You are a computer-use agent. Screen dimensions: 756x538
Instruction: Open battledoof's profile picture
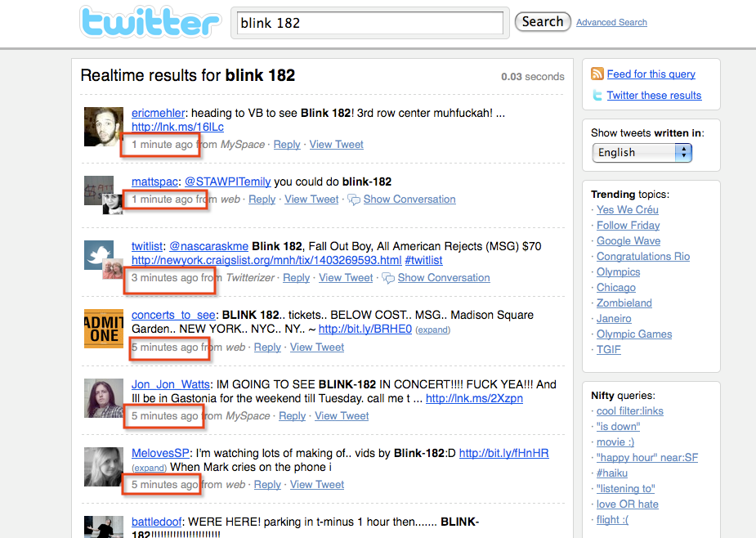click(x=104, y=527)
